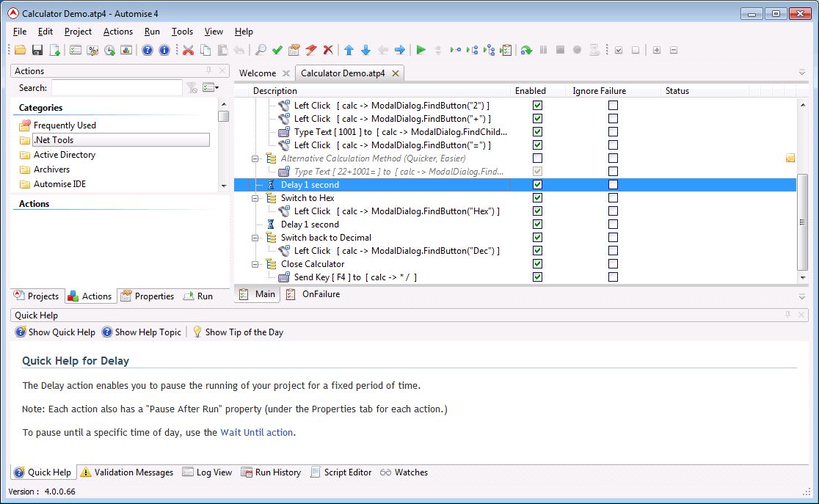Check Ignore Failure for the Send Key action
Screen dimensions: 819x504
[x=613, y=277]
